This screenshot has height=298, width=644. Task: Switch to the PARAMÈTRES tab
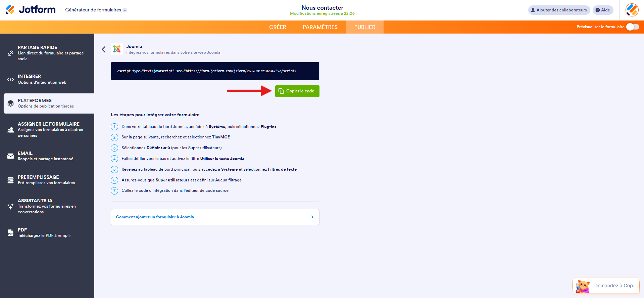(320, 27)
